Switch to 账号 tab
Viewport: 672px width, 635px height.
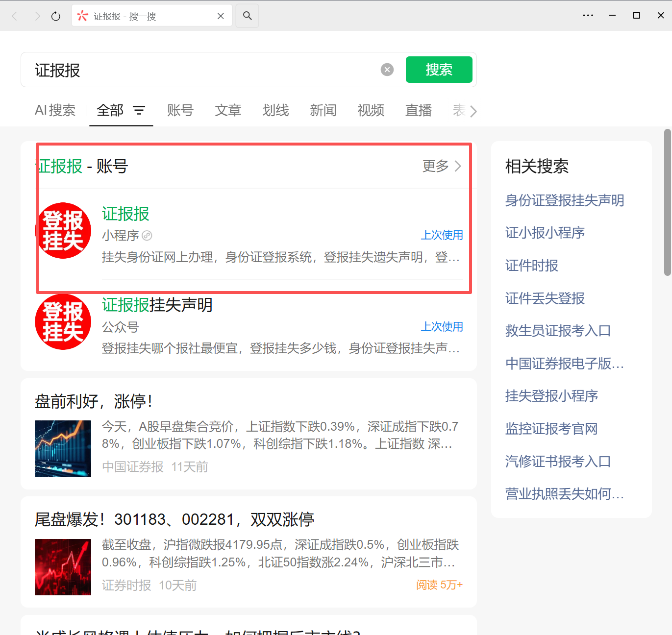[180, 110]
